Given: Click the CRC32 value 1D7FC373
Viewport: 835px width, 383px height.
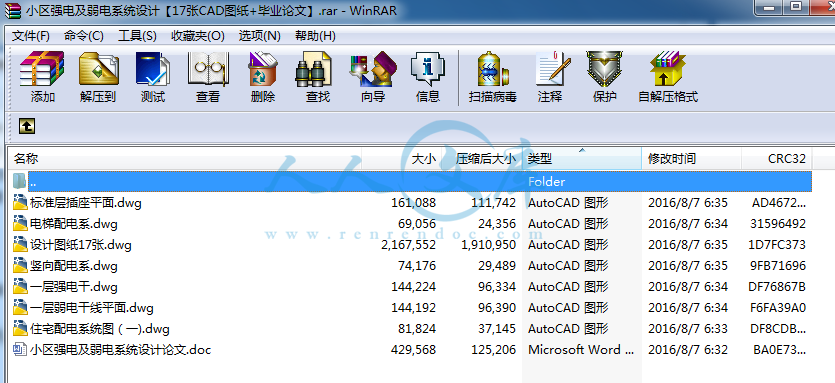Looking at the screenshot, I should tap(777, 245).
